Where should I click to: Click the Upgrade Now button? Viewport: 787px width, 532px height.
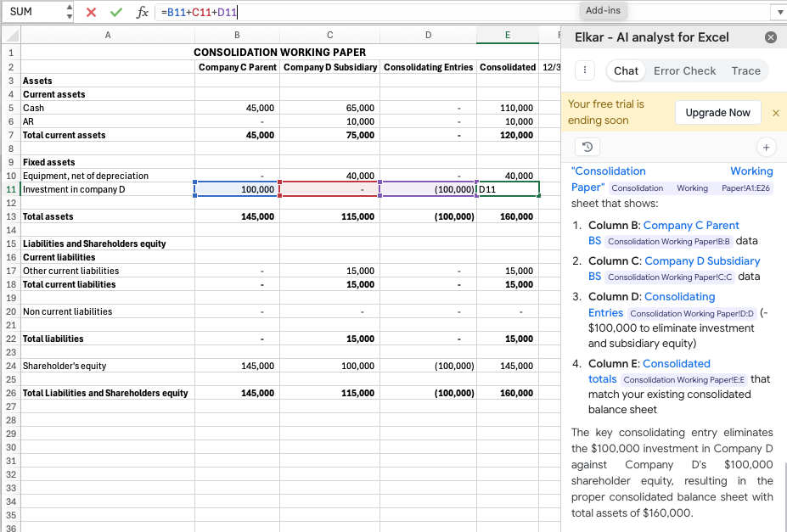(716, 112)
